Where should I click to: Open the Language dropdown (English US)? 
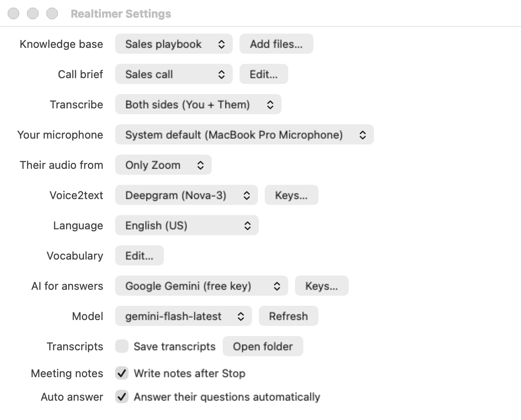pyautogui.click(x=187, y=226)
